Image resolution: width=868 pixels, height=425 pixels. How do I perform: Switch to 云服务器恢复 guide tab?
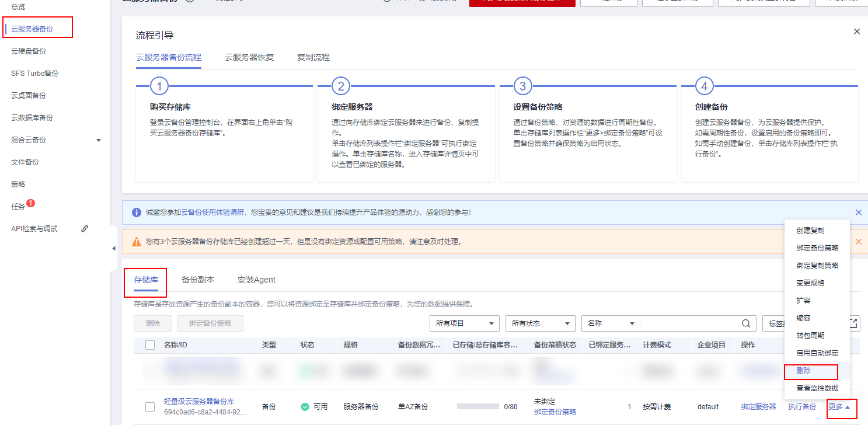coord(249,57)
